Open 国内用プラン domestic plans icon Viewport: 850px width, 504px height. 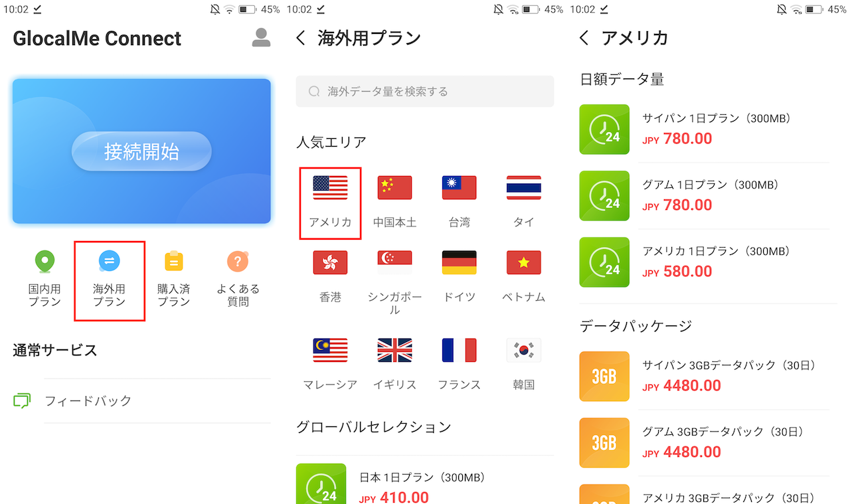coord(44,278)
